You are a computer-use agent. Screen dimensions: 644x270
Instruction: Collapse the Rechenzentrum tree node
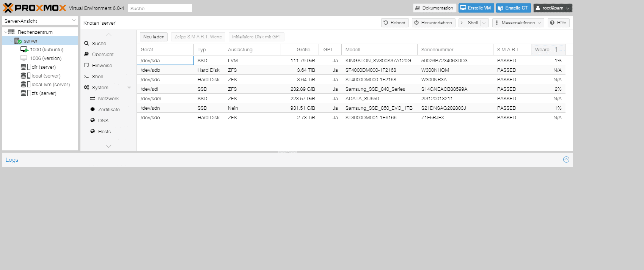(x=6, y=32)
